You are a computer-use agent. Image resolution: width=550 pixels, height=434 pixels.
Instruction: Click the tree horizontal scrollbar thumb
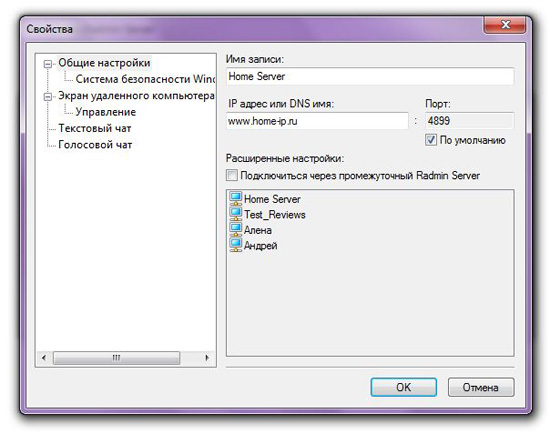[x=116, y=358]
